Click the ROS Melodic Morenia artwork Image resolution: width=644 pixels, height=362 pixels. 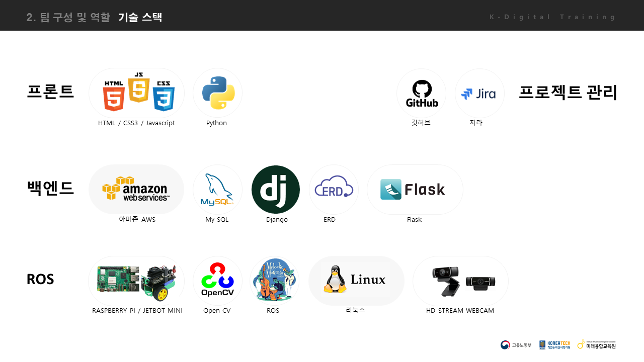coord(275,280)
